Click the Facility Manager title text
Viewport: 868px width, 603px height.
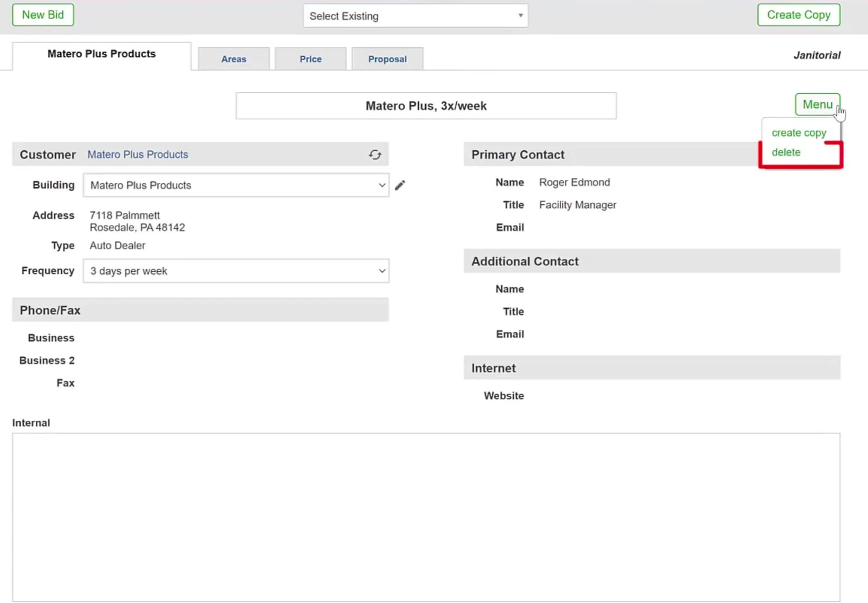(x=578, y=205)
